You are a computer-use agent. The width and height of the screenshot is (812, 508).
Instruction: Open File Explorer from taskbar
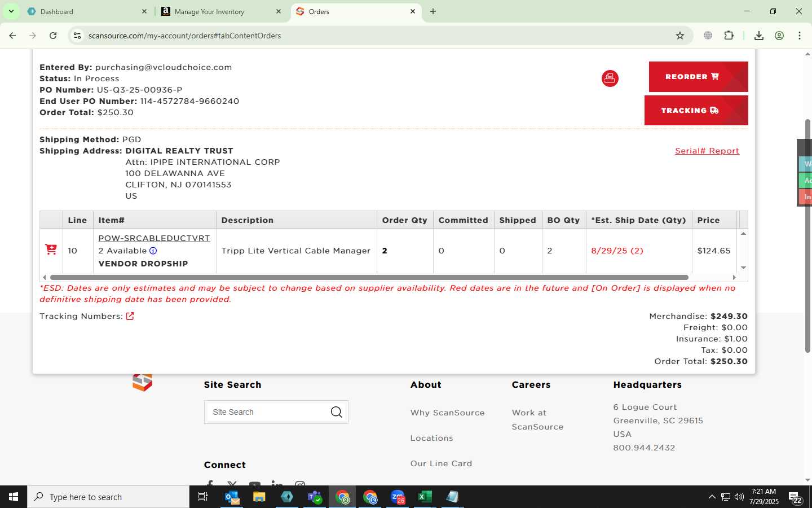tap(259, 497)
